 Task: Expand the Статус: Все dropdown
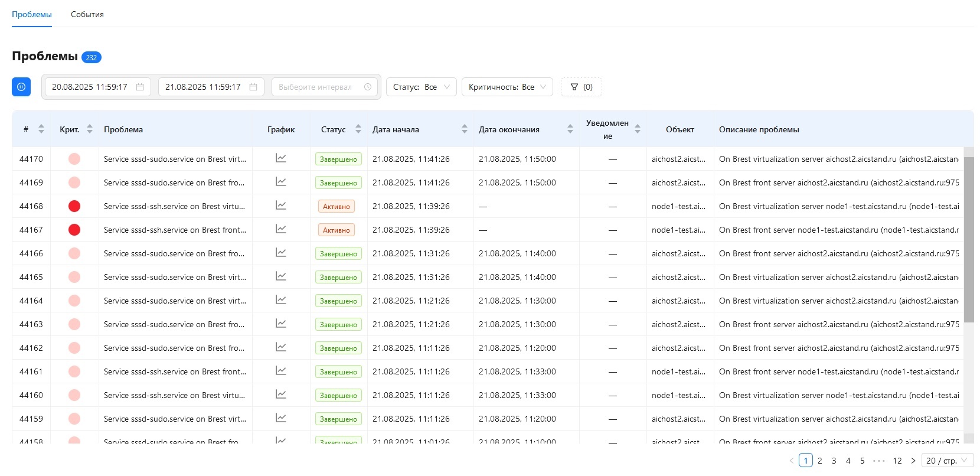[422, 87]
